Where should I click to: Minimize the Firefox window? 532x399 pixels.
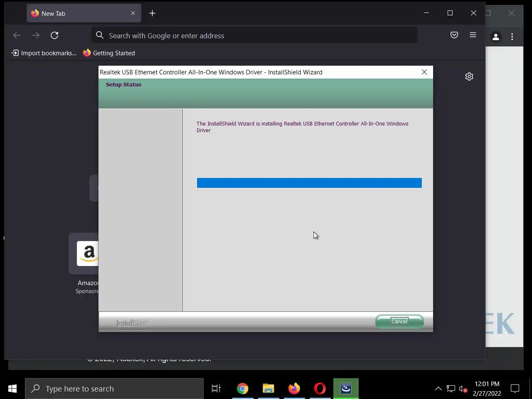tap(426, 13)
